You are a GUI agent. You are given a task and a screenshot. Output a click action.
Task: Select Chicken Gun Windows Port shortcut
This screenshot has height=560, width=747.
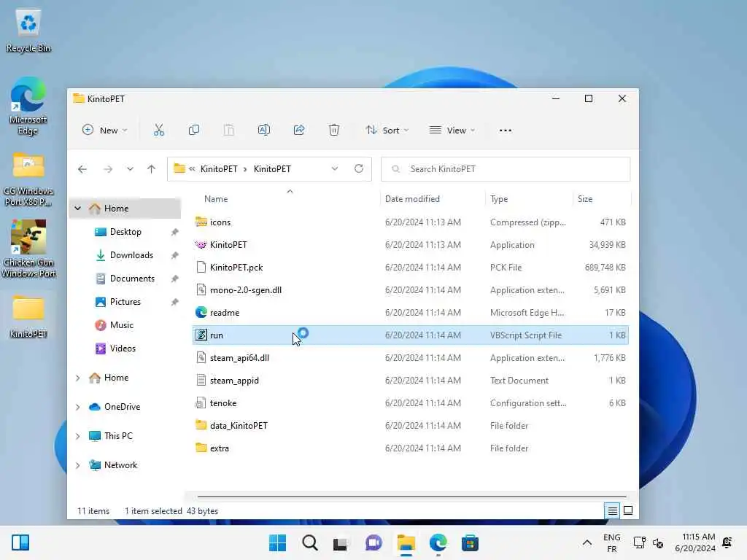coord(28,249)
